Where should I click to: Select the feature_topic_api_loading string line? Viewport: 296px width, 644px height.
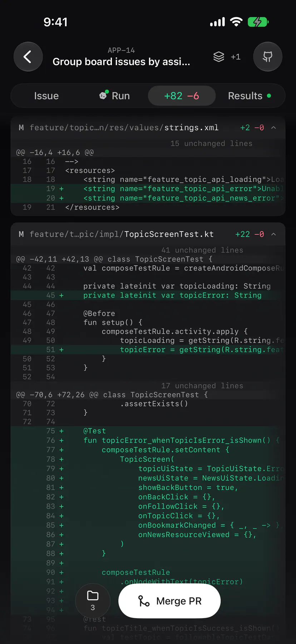tap(148, 180)
